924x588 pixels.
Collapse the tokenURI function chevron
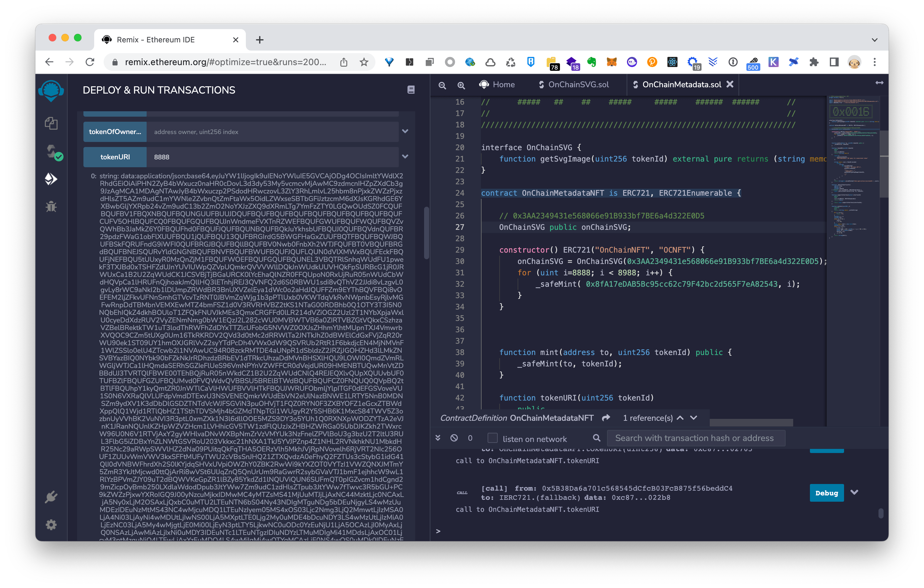[x=405, y=156]
